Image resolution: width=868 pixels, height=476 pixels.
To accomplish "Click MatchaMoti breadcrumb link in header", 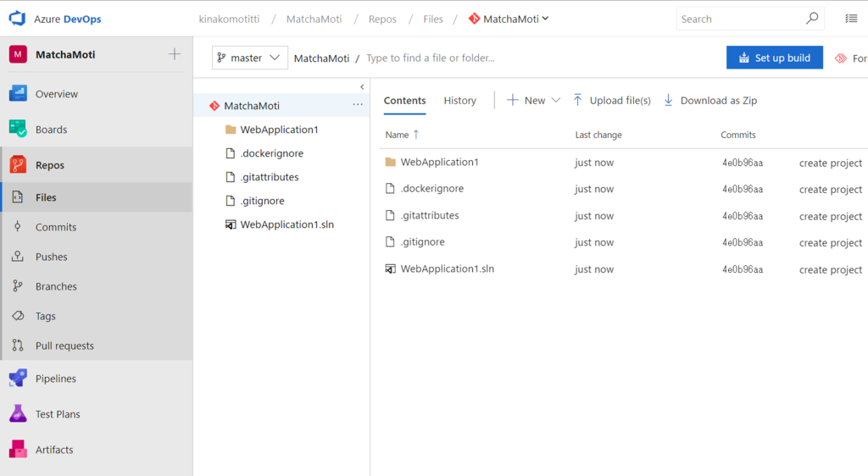I will pyautogui.click(x=314, y=19).
